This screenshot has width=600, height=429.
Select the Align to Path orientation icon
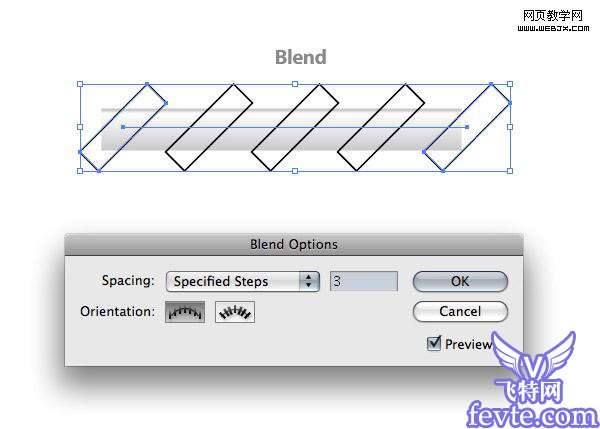[x=235, y=312]
